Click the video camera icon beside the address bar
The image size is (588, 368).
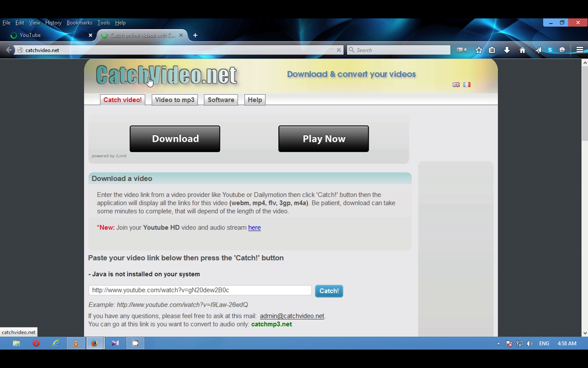(461, 49)
